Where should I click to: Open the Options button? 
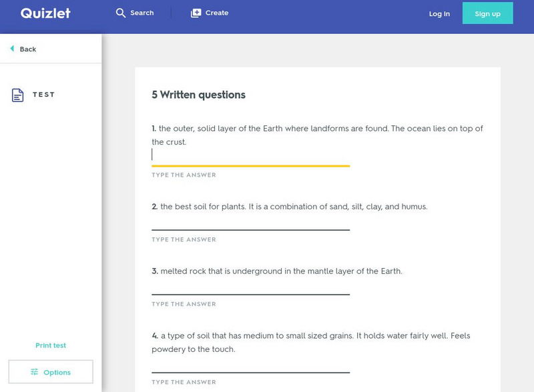tap(51, 372)
